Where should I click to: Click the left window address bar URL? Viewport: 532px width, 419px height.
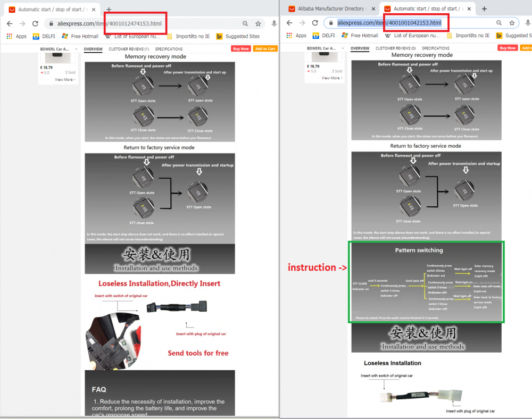coord(110,24)
